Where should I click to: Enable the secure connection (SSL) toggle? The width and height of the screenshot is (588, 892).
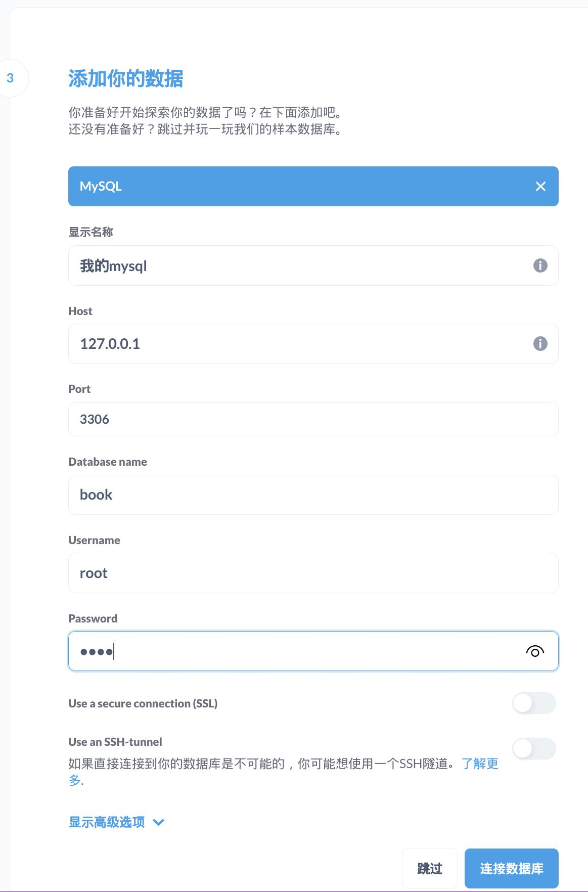(x=534, y=703)
